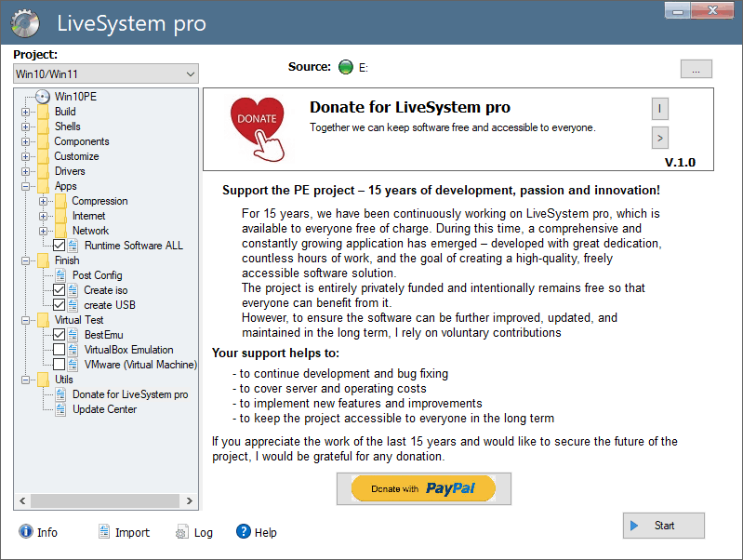
Task: Click the Info icon at bottom
Action: click(24, 532)
